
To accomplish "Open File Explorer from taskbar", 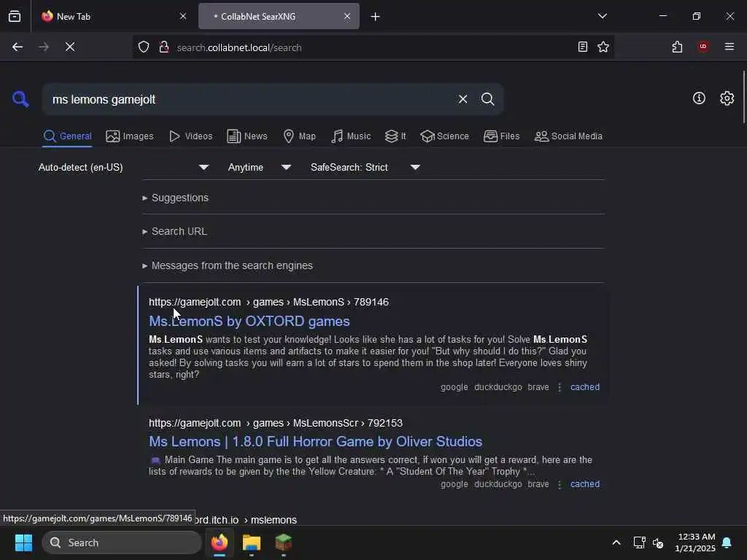I will click(252, 542).
